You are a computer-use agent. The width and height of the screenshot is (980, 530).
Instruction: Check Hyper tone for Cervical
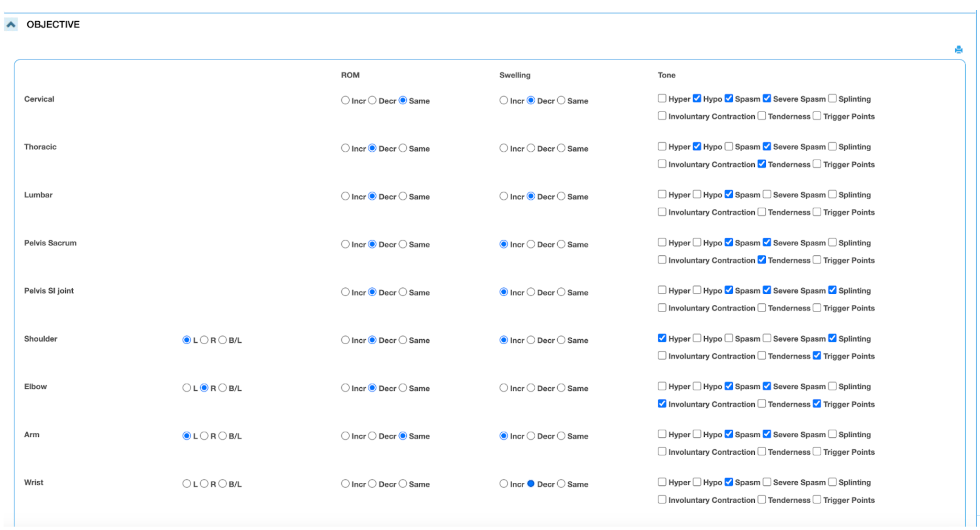point(662,98)
